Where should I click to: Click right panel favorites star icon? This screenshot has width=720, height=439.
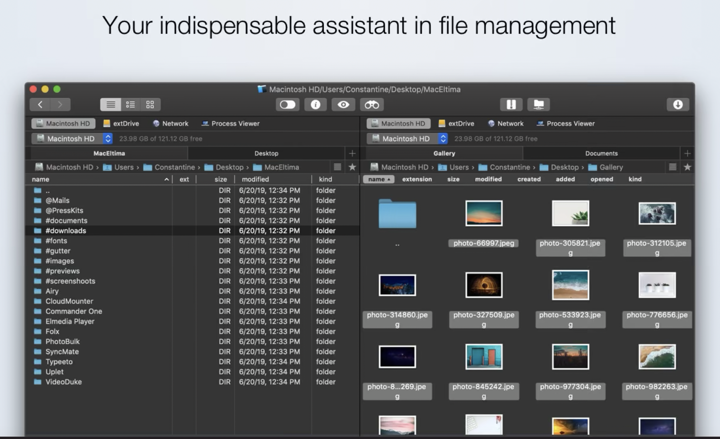[x=687, y=167]
